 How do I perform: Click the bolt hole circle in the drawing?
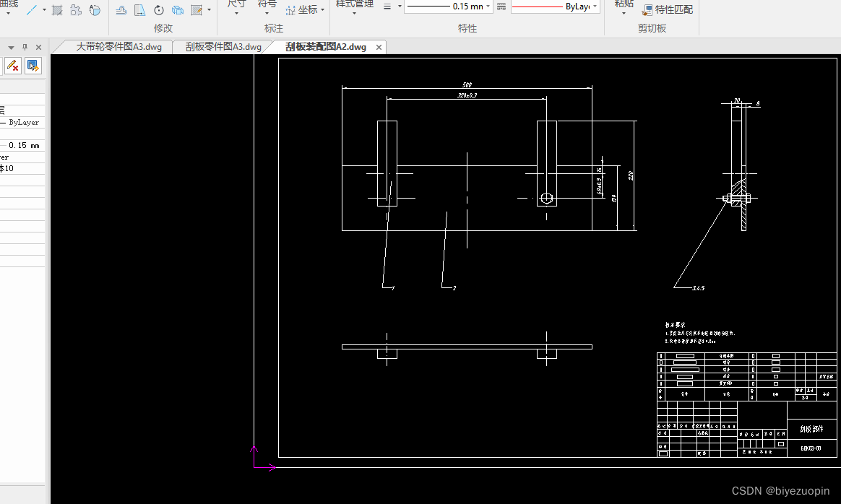click(546, 199)
